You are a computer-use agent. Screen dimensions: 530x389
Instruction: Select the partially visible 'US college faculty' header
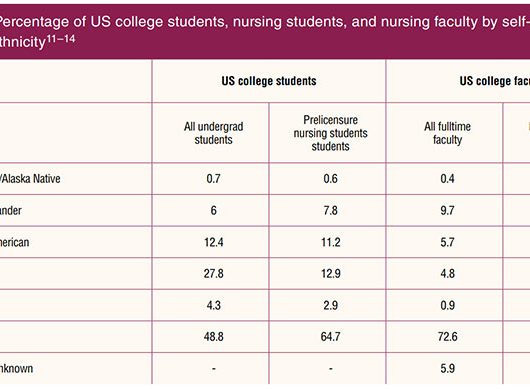495,81
